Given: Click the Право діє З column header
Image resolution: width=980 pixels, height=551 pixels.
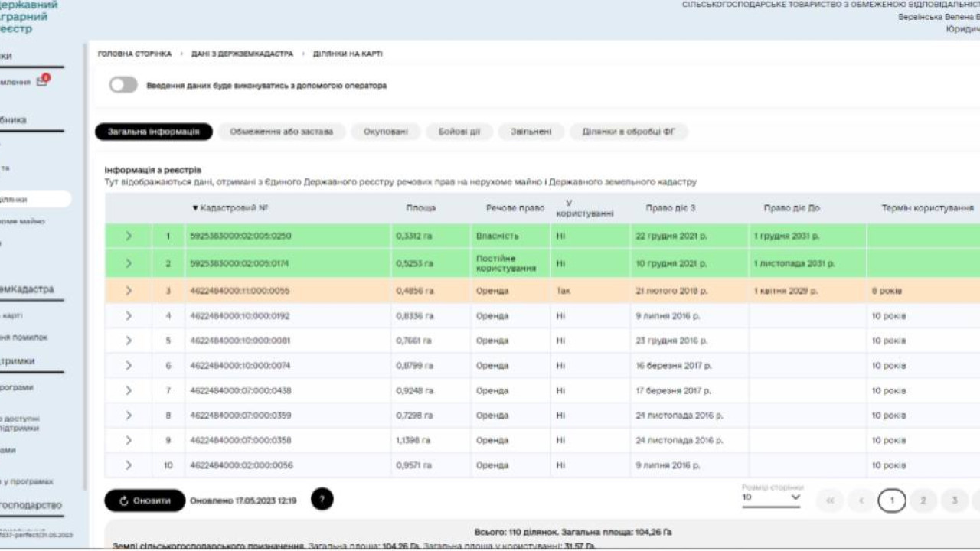Looking at the screenshot, I should (671, 208).
